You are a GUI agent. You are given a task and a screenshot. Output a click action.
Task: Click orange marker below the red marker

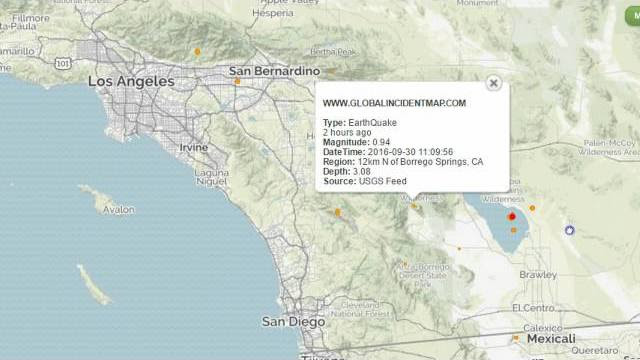point(513,230)
